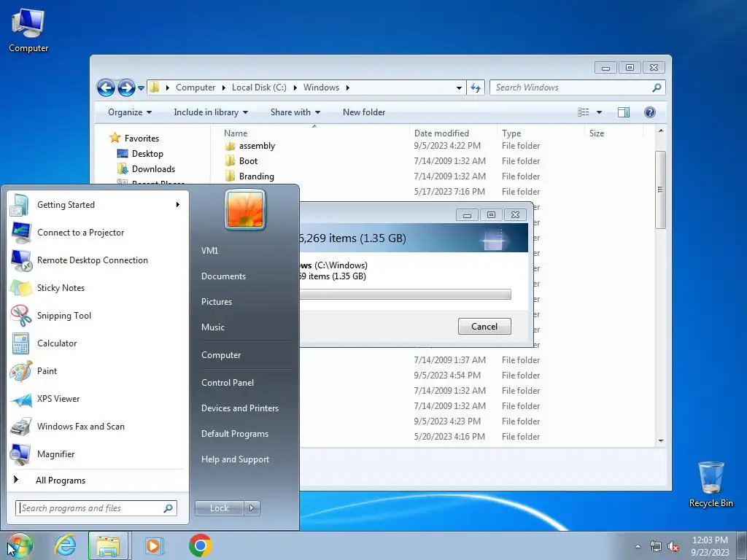The width and height of the screenshot is (747, 560).
Task: Toggle the preview pane icon
Action: pyautogui.click(x=623, y=112)
